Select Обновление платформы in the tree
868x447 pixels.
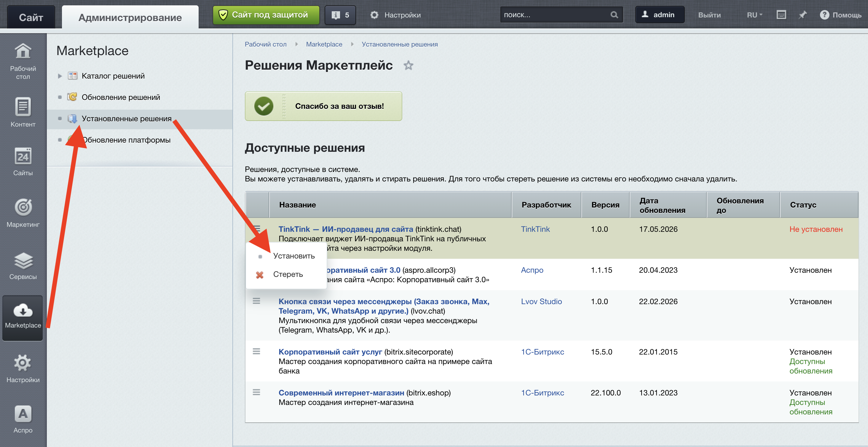click(127, 140)
